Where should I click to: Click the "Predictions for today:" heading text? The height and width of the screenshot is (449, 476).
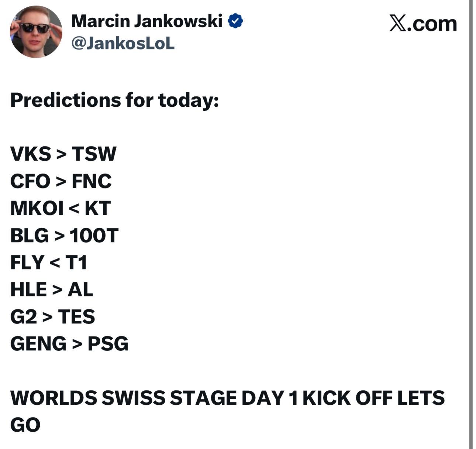(114, 100)
